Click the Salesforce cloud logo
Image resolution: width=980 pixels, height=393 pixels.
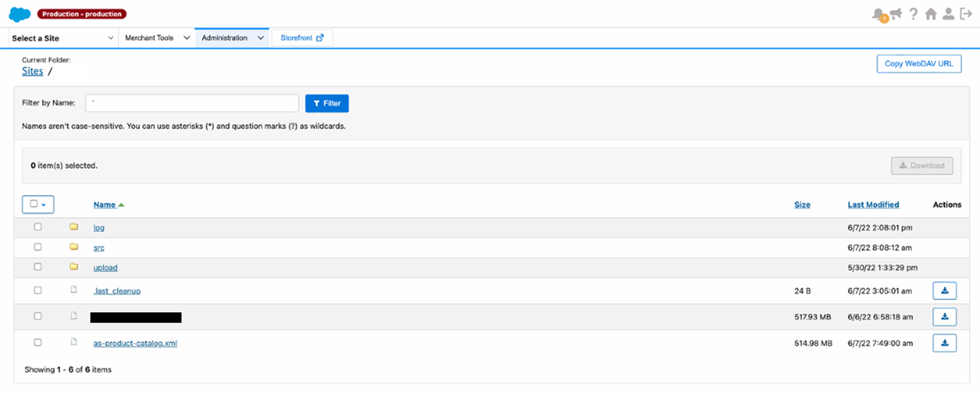19,14
